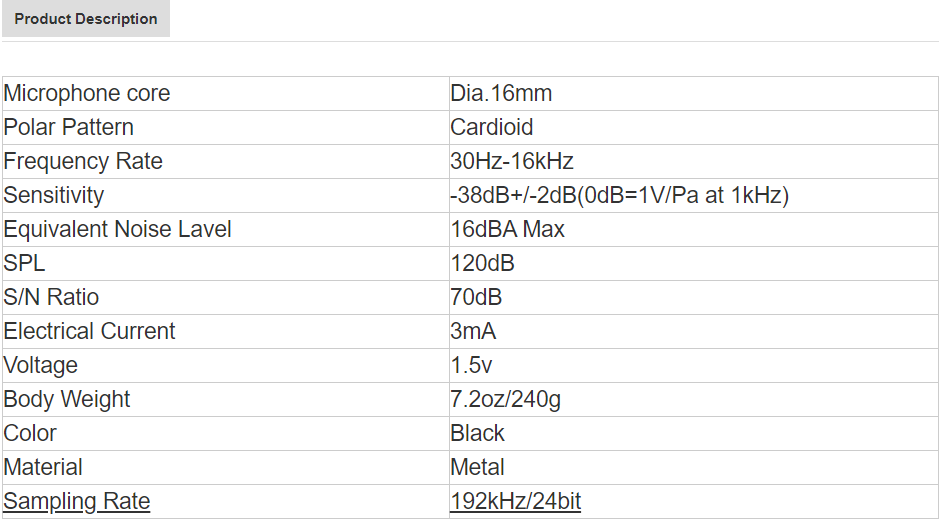Click the Cardioid value cell
The image size is (940, 522).
click(694, 127)
